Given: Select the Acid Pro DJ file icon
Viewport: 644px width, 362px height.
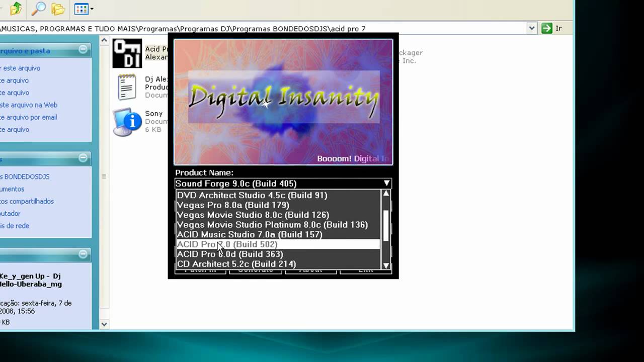Looking at the screenshot, I should [127, 53].
